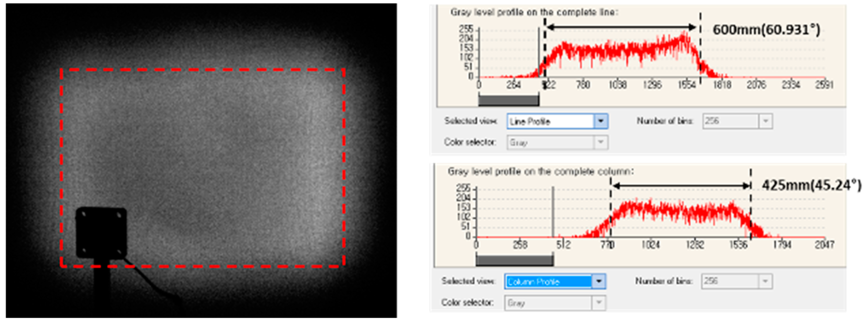
Task: Click the 425mm(45.24°) annotation label
Action: 811,185
